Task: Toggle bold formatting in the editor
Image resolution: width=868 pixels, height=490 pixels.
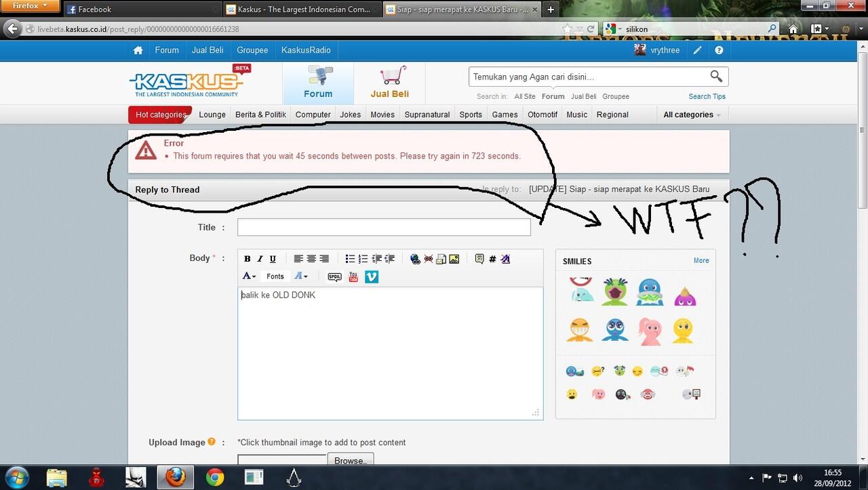Action: point(248,259)
